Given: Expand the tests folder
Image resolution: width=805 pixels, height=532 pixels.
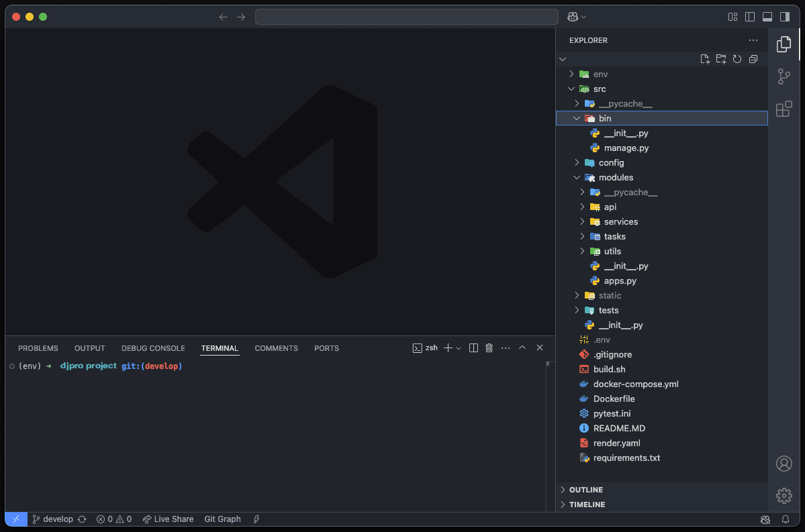Looking at the screenshot, I should (x=662, y=311).
